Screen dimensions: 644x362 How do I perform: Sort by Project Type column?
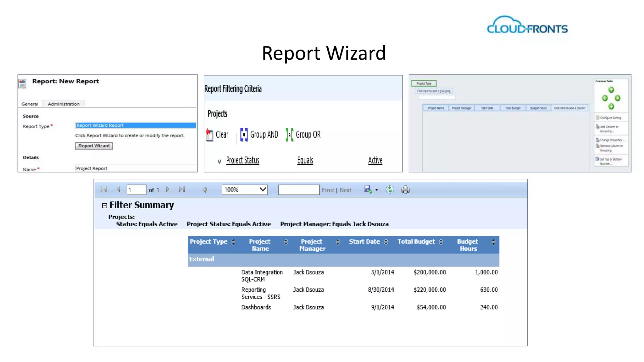click(233, 242)
